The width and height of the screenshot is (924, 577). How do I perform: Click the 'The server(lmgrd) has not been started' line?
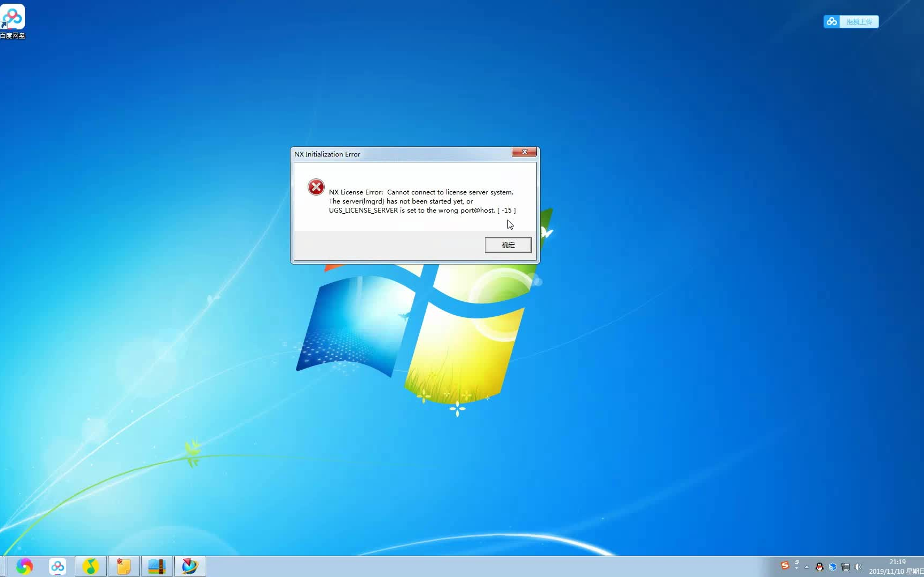pyautogui.click(x=401, y=201)
